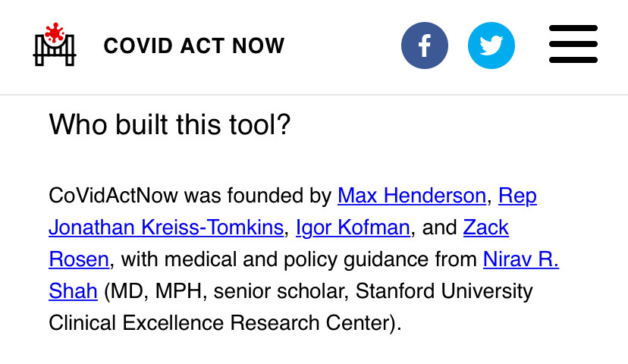Image resolution: width=628 pixels, height=364 pixels.
Task: Click the 'Clinical Excellence Research Center' text
Action: [x=219, y=323]
